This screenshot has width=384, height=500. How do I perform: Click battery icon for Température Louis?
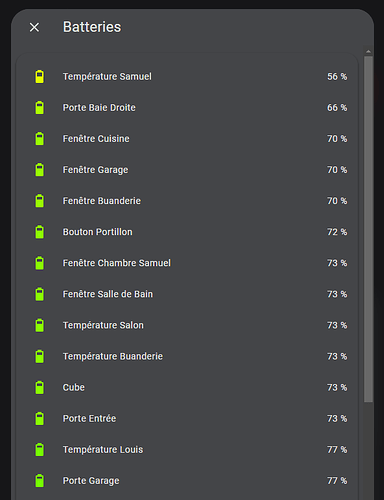click(39, 449)
